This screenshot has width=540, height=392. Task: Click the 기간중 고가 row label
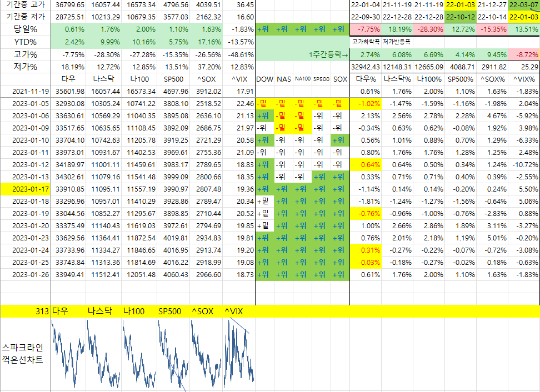pyautogui.click(x=25, y=4)
